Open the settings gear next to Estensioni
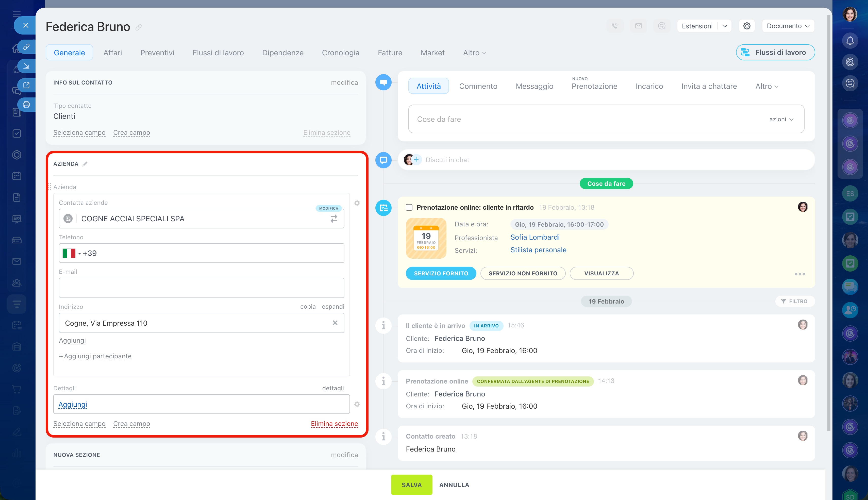The width and height of the screenshot is (868, 500). click(746, 26)
